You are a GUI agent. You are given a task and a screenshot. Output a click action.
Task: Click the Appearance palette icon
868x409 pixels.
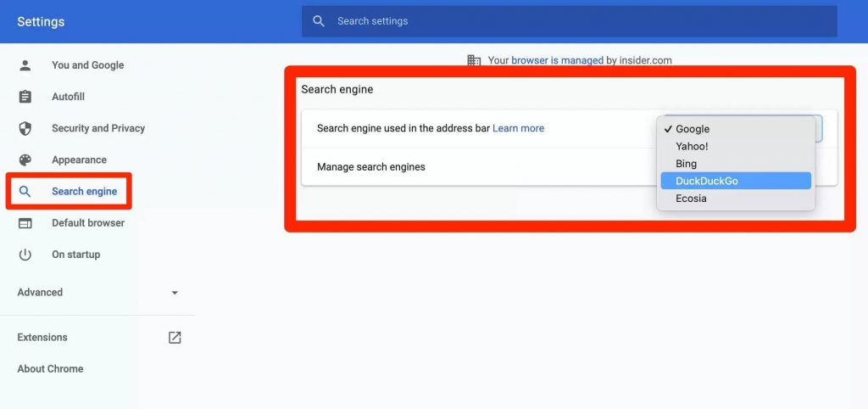coord(25,160)
